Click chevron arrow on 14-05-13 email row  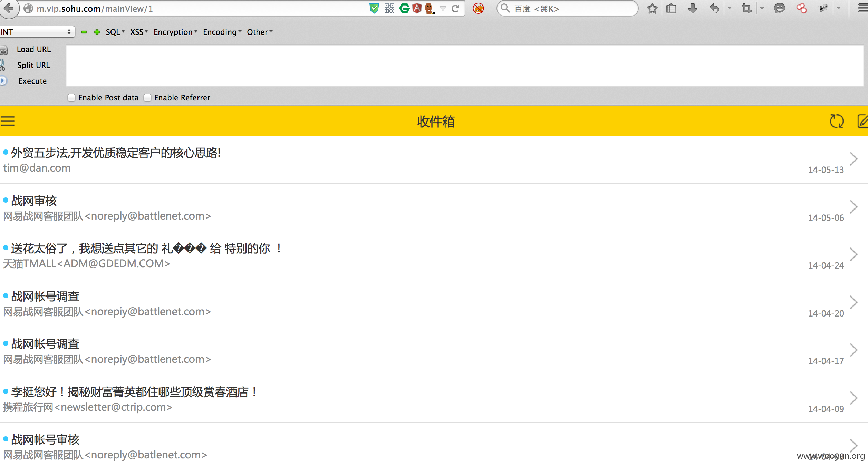coord(853,159)
